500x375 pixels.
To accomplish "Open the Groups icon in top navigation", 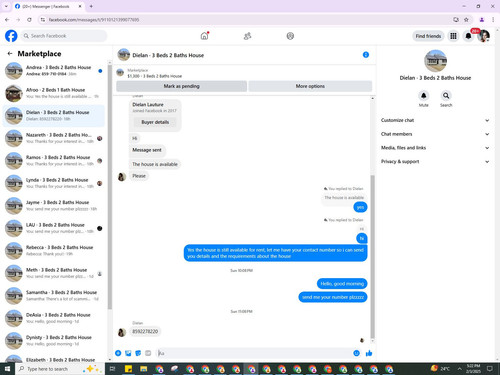I will (x=290, y=36).
